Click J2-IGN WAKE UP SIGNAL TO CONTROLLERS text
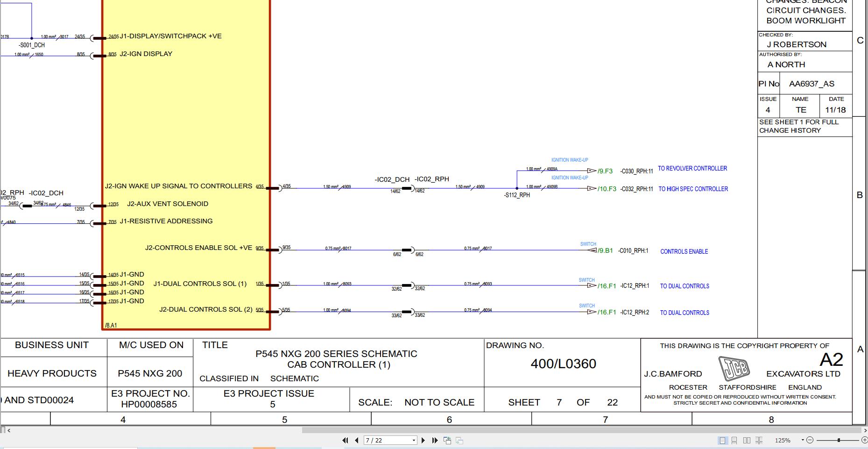 (178, 186)
